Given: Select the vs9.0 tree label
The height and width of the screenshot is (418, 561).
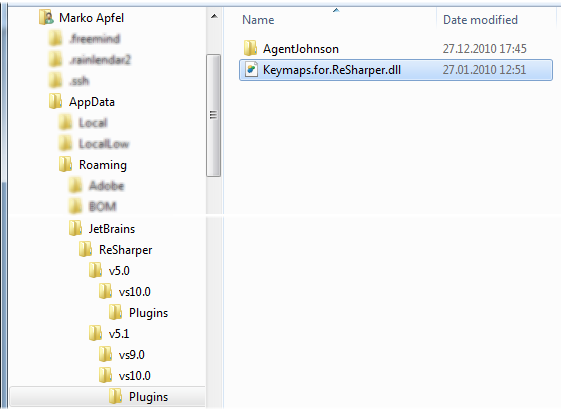Looking at the screenshot, I should [x=132, y=355].
